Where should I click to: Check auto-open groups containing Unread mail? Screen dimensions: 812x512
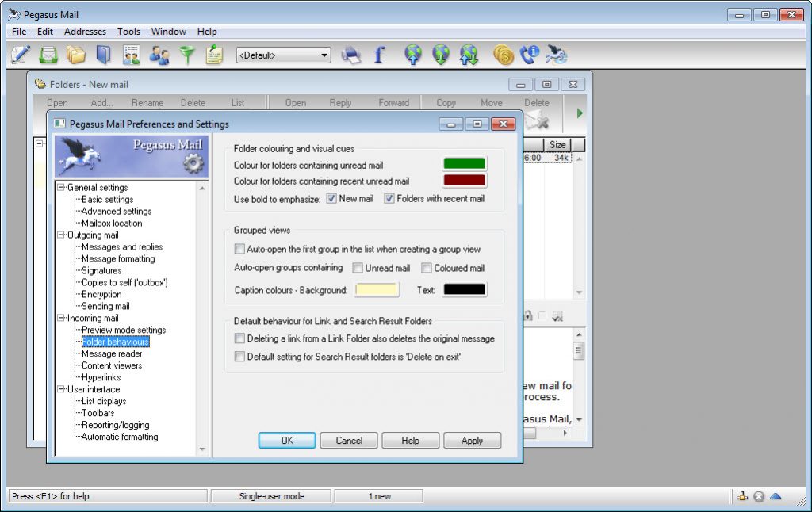pyautogui.click(x=358, y=268)
